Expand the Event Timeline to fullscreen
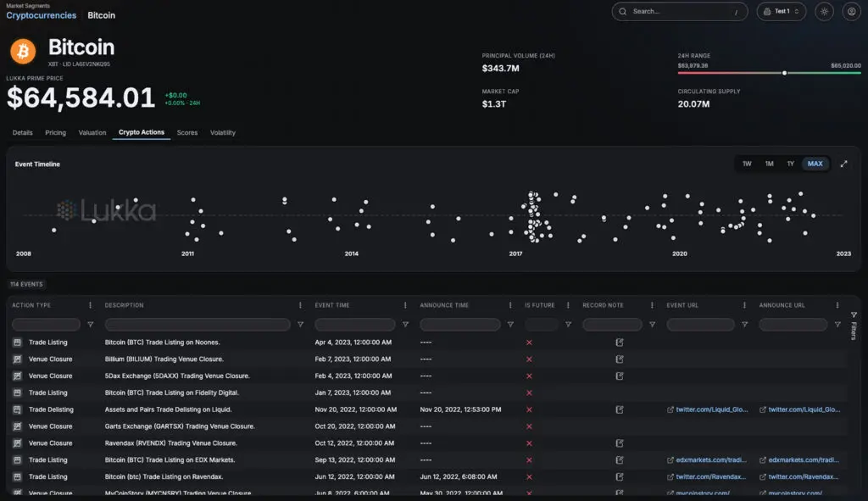 pos(843,164)
